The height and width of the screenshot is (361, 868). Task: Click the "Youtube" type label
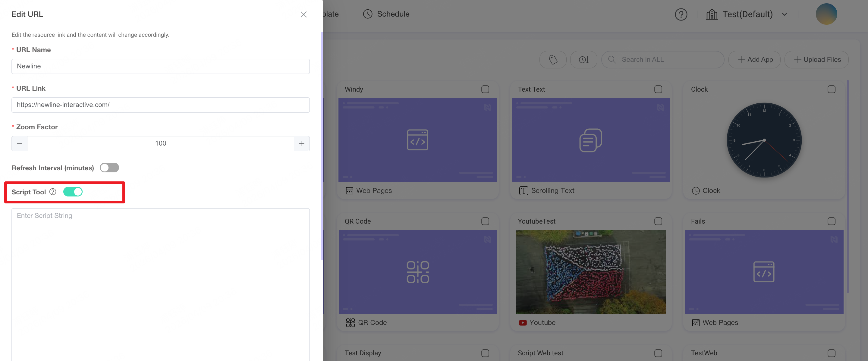542,323
